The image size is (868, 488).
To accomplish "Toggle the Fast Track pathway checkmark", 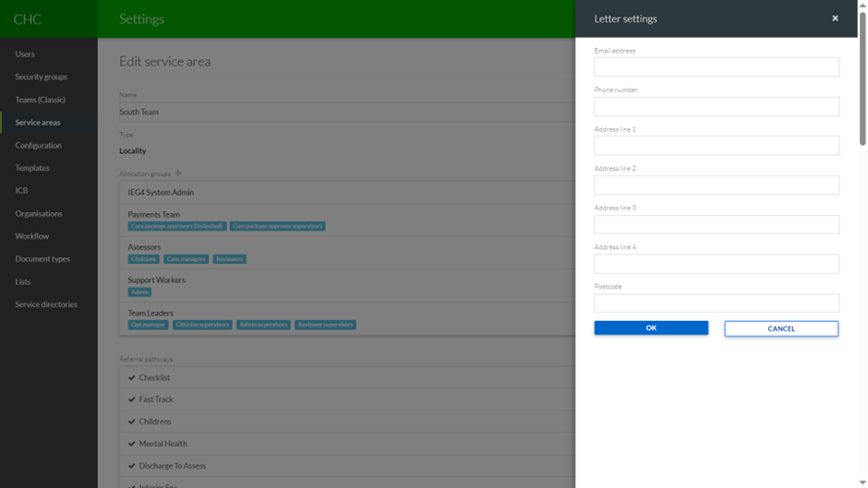I will click(132, 399).
